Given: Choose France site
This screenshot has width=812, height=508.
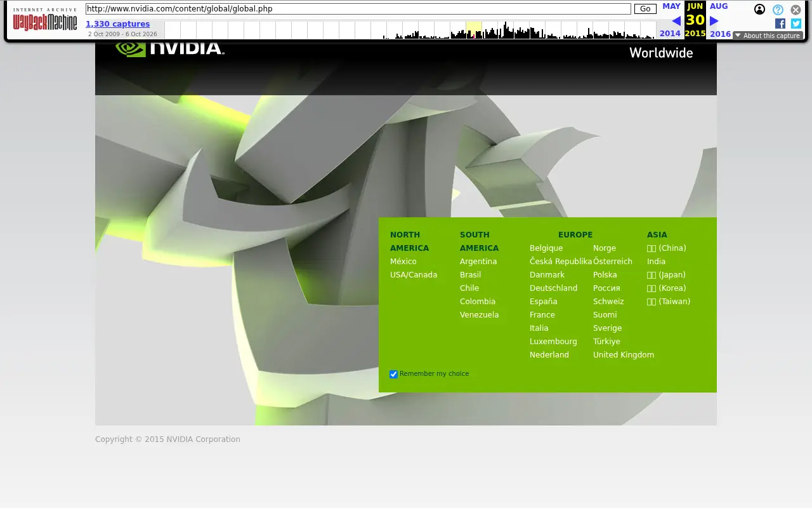Looking at the screenshot, I should tap(542, 315).
